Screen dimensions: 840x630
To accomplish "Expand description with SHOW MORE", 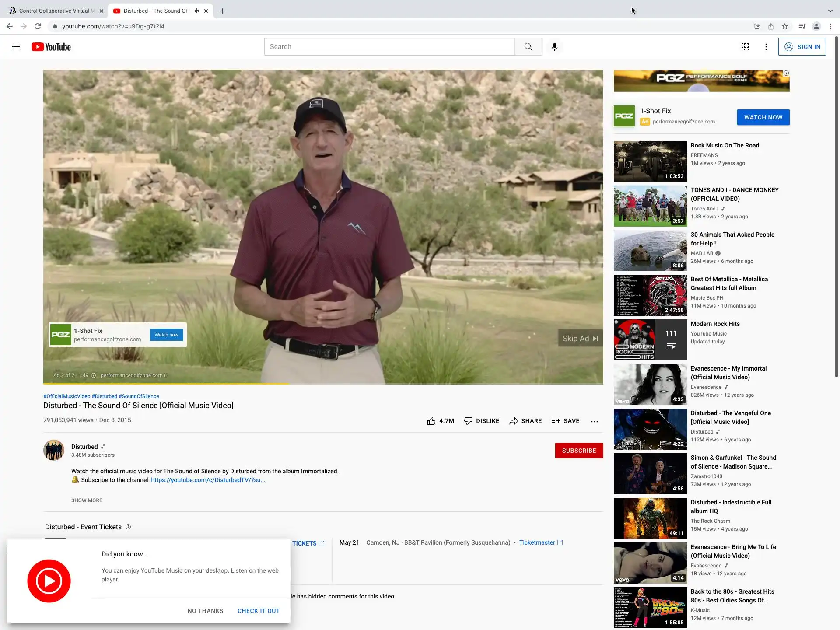I will 87,500.
